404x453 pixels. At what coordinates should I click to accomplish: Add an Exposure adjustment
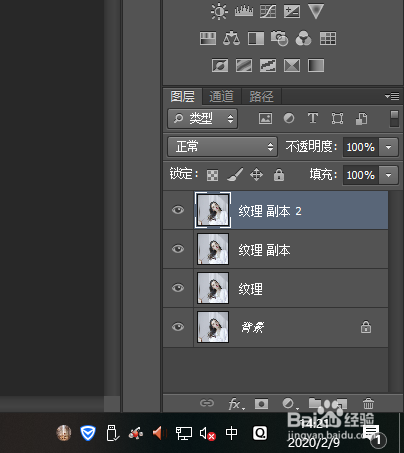point(292,11)
